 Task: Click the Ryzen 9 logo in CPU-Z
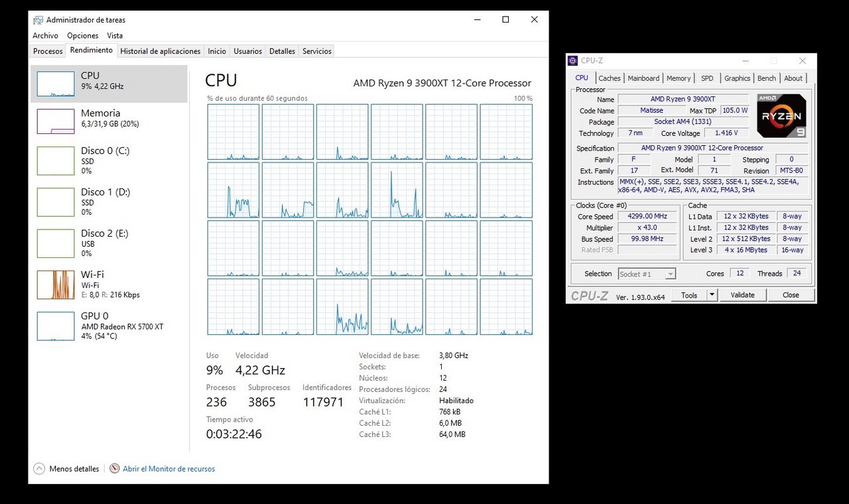tap(781, 115)
